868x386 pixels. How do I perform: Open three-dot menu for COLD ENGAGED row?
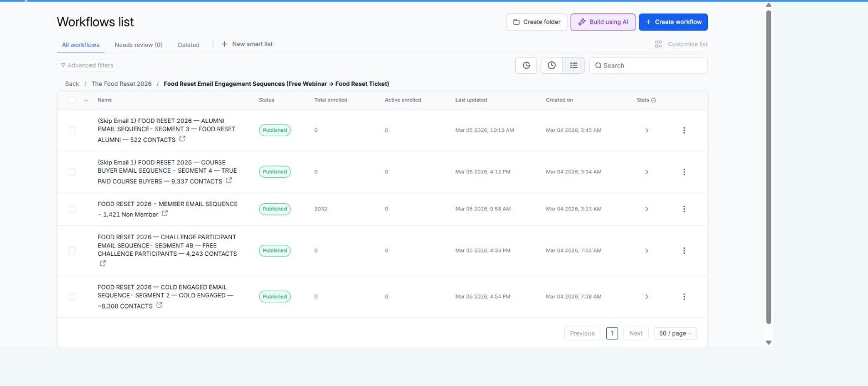tap(684, 296)
